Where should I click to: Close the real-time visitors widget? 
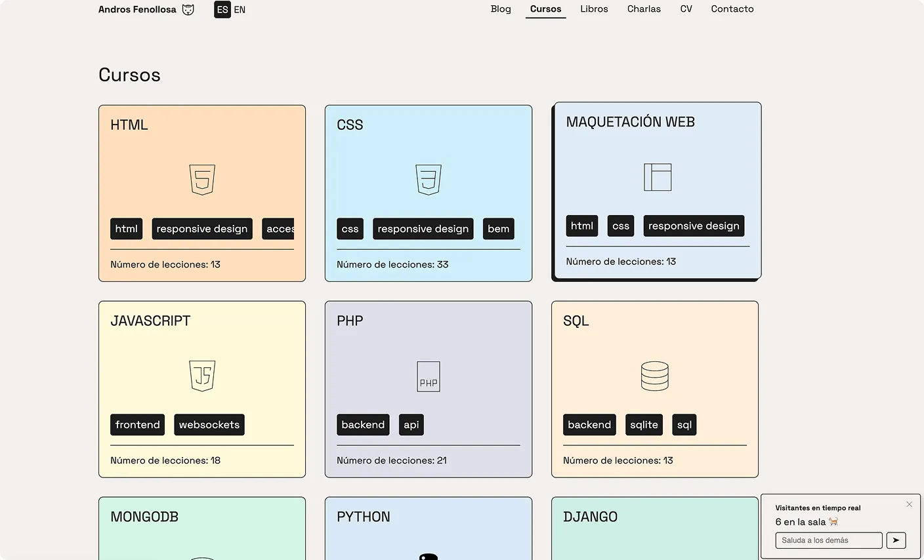(910, 504)
